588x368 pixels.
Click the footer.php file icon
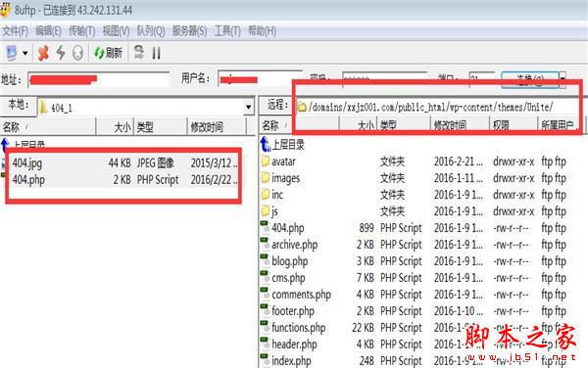click(x=266, y=309)
